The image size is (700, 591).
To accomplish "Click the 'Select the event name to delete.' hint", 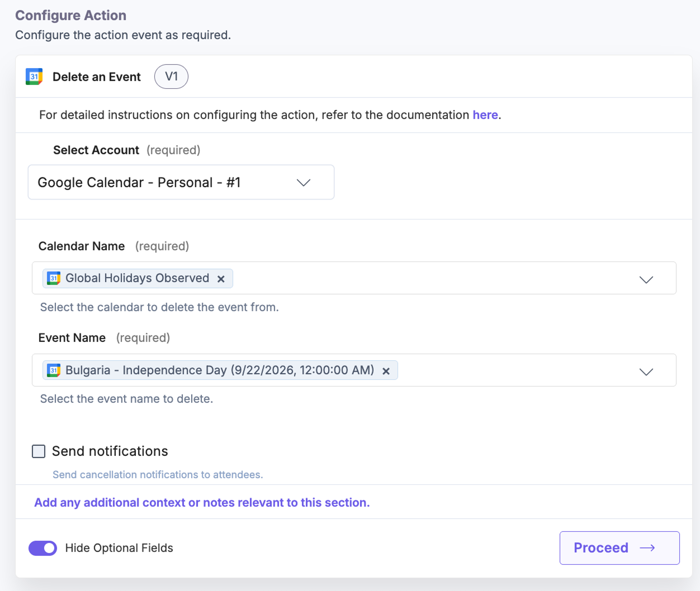I will [127, 399].
